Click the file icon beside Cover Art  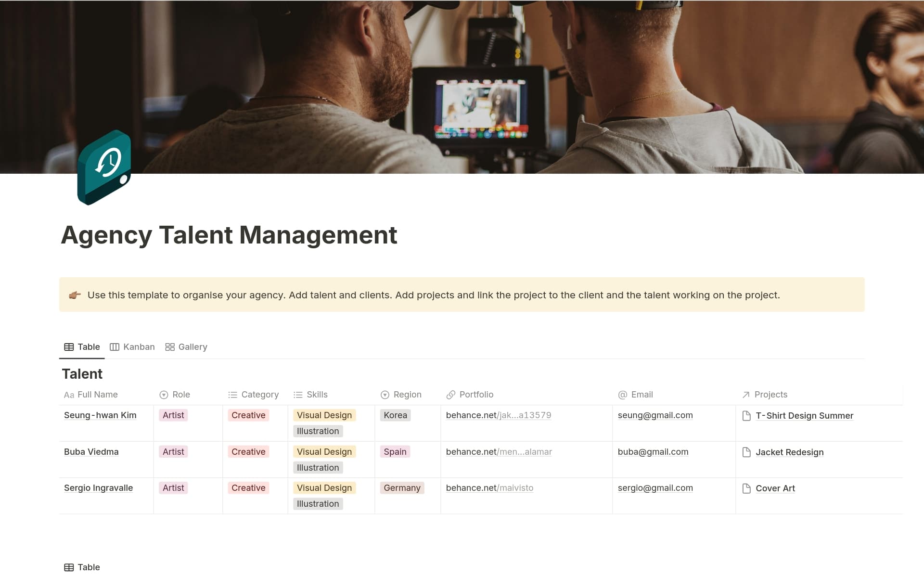click(x=746, y=488)
